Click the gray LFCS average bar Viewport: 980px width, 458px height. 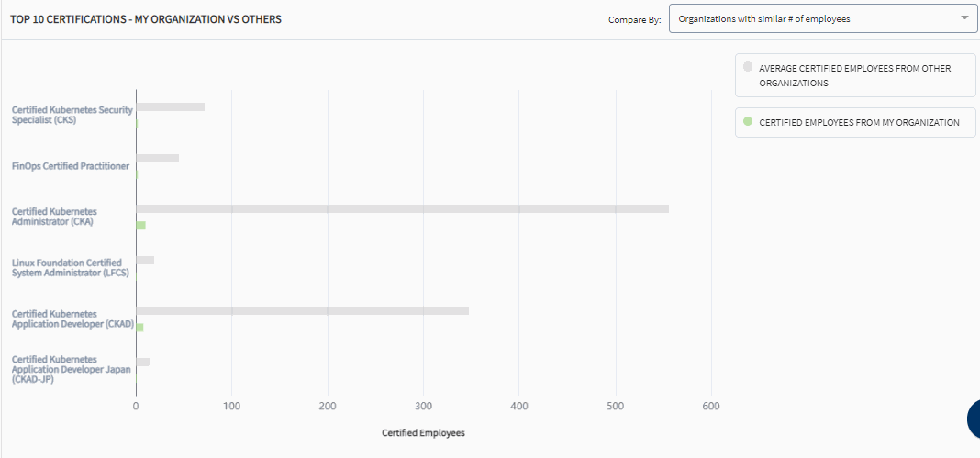(145, 260)
